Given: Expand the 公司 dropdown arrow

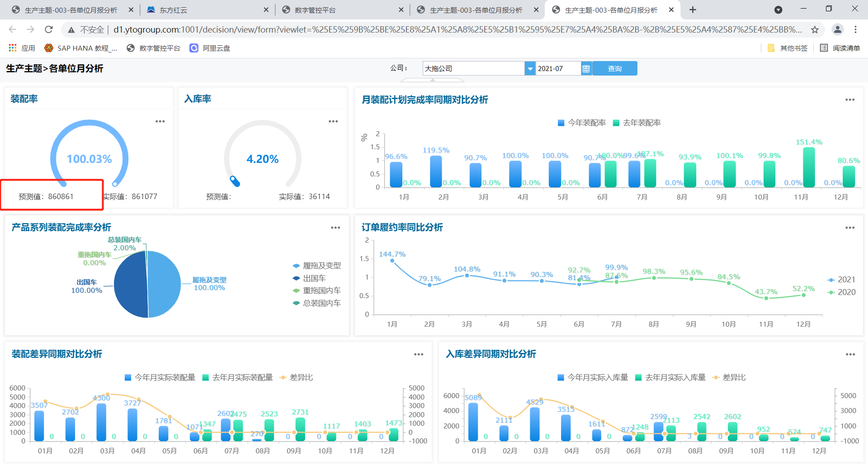Looking at the screenshot, I should [x=530, y=68].
